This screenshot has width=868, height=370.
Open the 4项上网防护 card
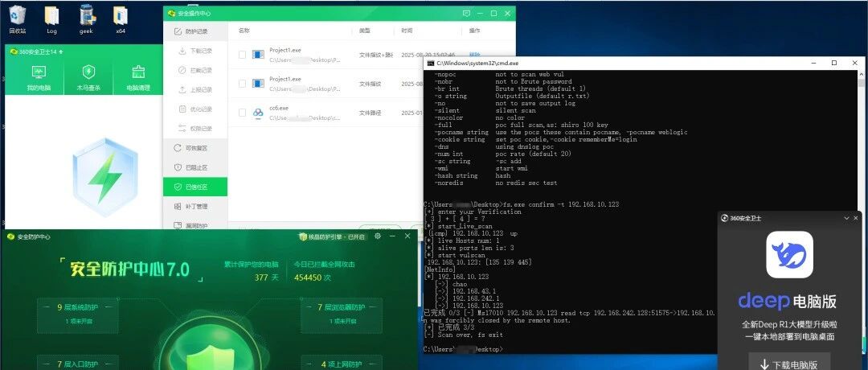(342, 363)
